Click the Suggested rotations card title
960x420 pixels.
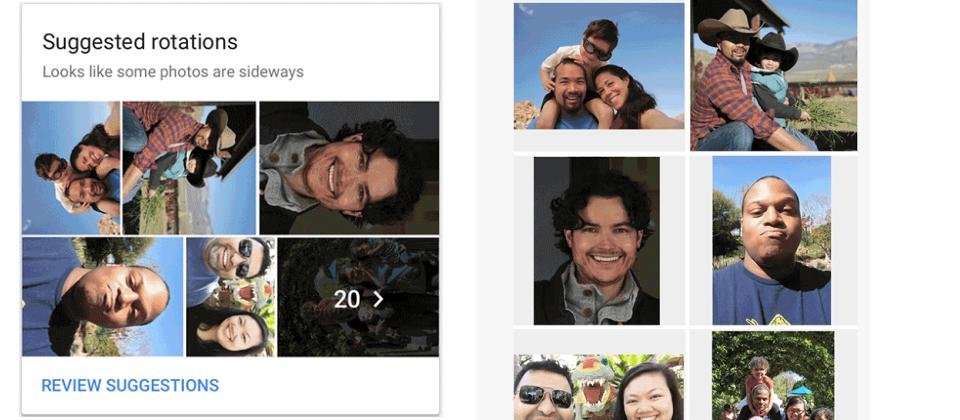point(140,42)
